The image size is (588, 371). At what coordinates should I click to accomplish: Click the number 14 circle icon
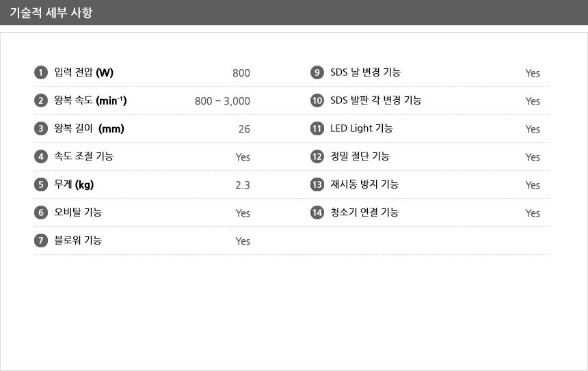317,212
